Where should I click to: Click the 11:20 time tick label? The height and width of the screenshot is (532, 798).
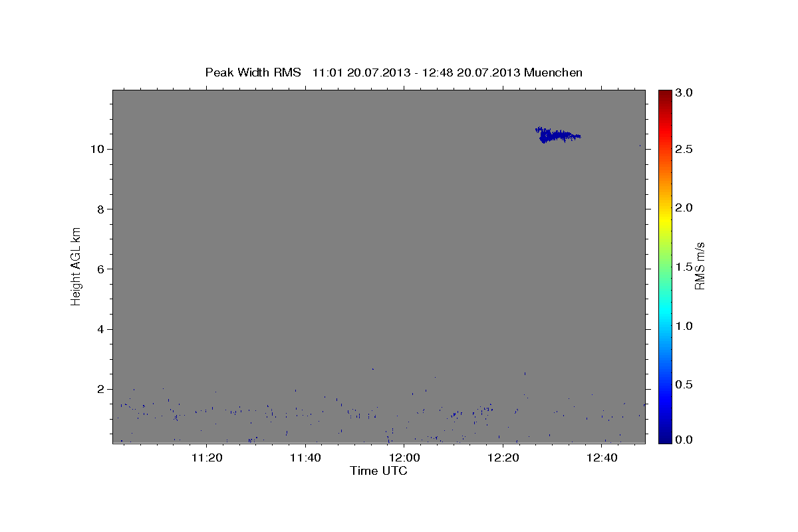pos(206,458)
